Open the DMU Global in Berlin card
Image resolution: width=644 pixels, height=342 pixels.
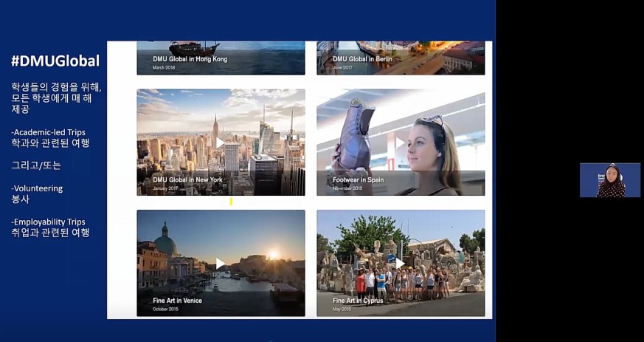401,58
